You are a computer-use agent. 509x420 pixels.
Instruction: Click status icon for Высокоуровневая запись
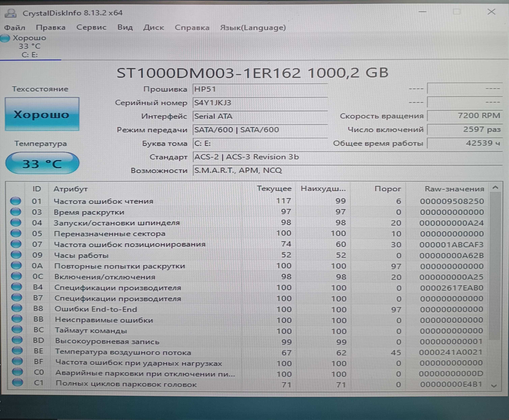17,340
